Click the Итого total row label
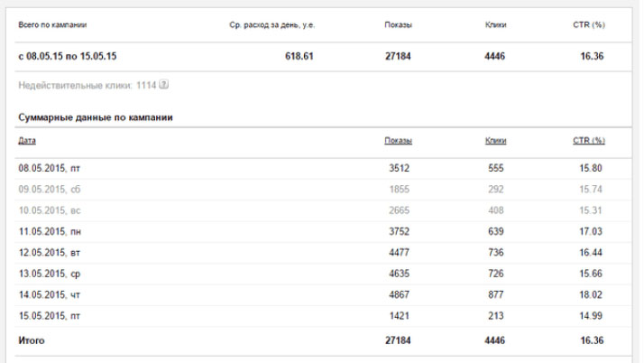Viewport: 644px width, 363px height. point(32,340)
